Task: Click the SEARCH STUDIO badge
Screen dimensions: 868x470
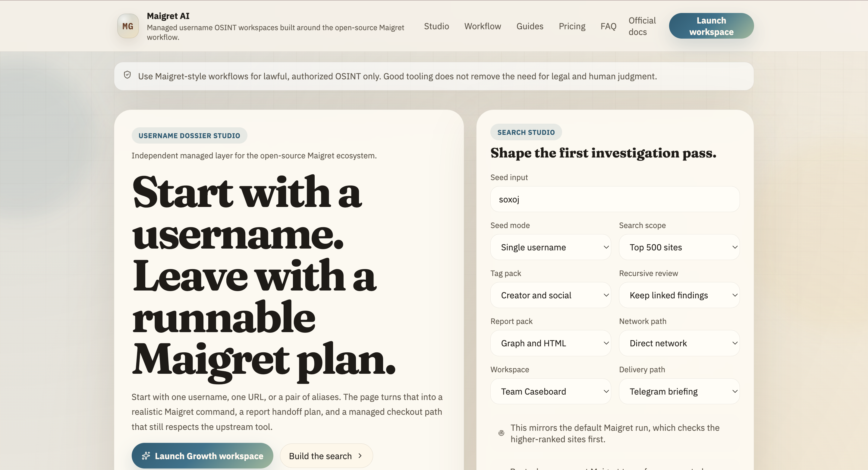Action: coord(526,132)
